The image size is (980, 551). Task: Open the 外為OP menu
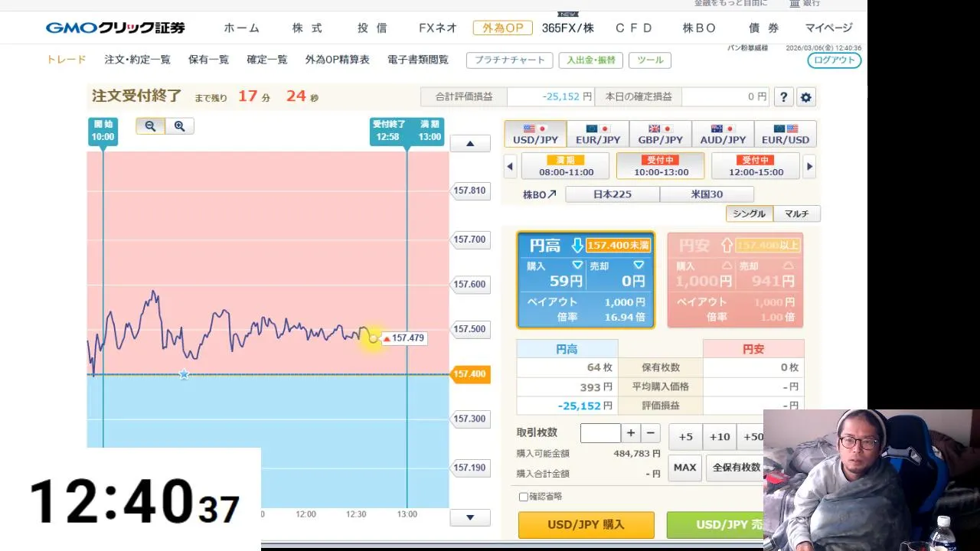[x=503, y=28]
